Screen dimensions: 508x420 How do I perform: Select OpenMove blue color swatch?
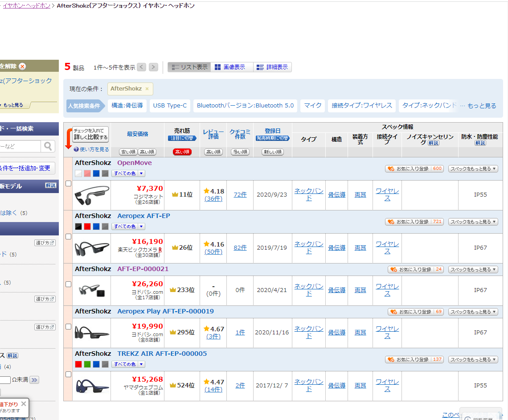click(96, 173)
